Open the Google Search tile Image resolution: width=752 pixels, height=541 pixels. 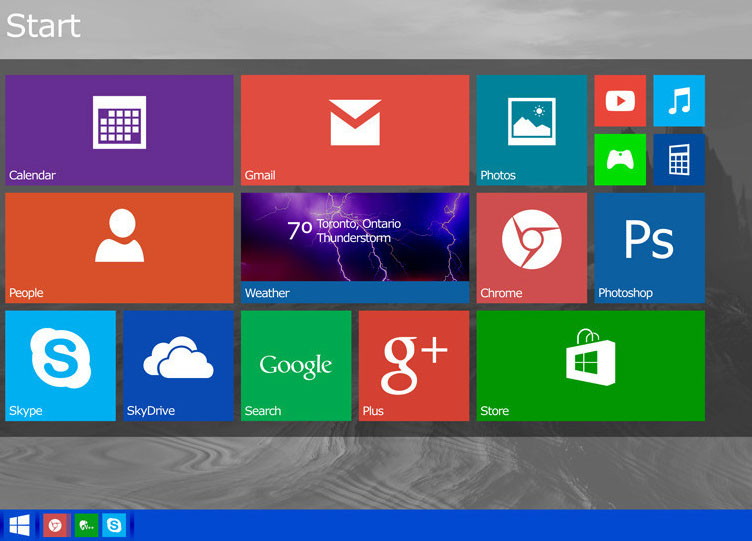click(296, 366)
